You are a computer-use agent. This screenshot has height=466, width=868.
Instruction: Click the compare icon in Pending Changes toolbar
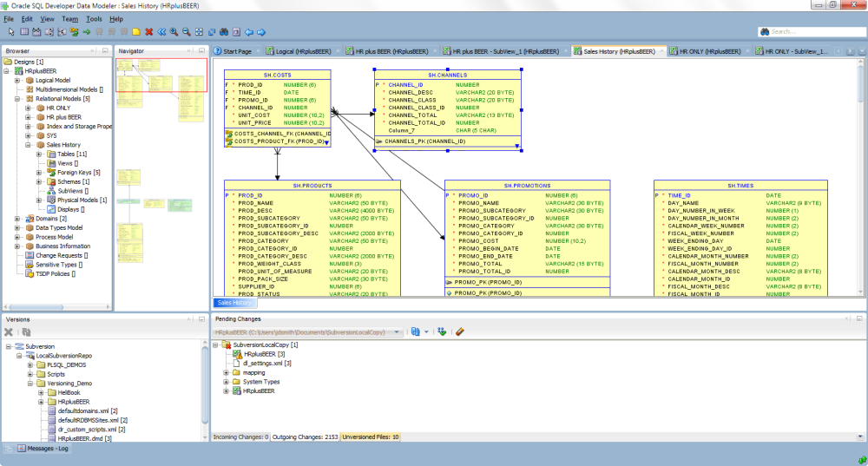click(416, 332)
